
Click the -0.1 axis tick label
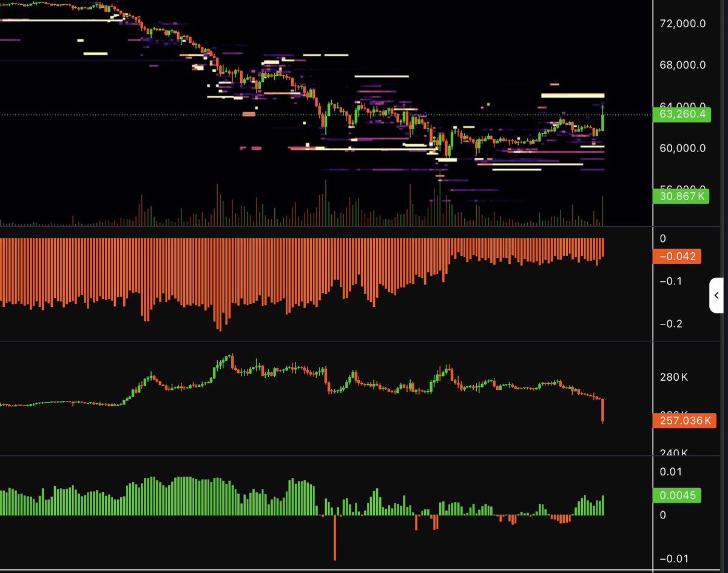[672, 281]
